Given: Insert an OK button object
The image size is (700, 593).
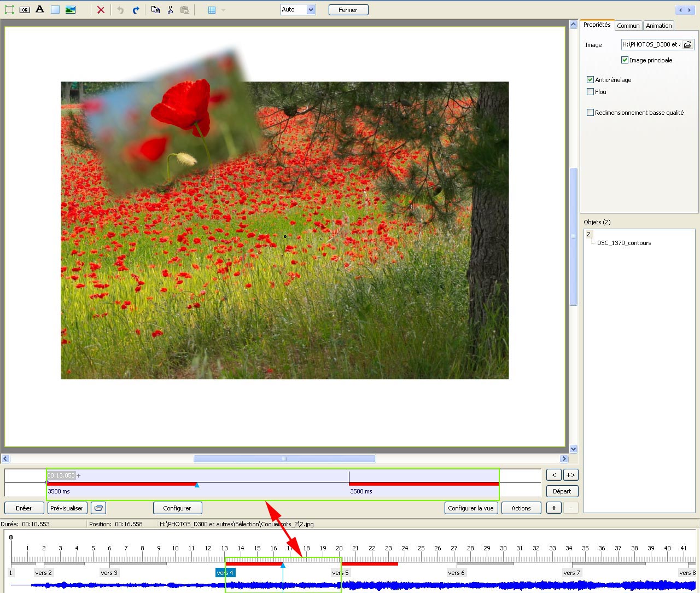Looking at the screenshot, I should tap(25, 10).
